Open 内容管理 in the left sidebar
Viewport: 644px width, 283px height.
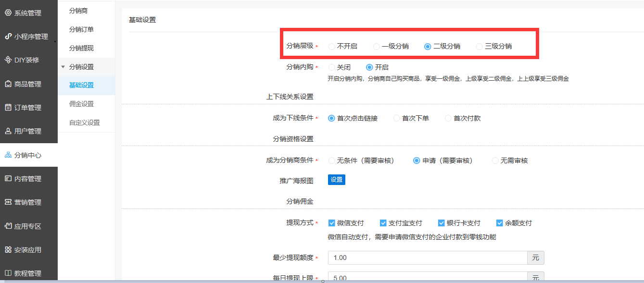28,179
